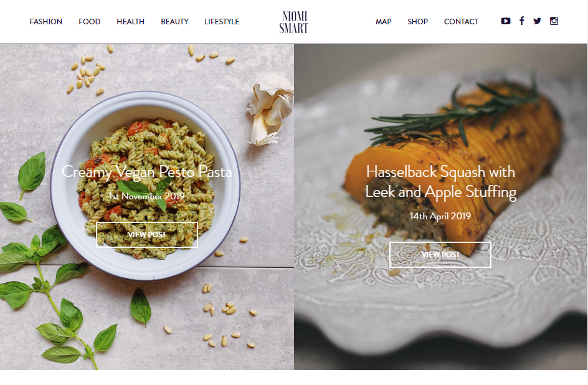588x385 pixels.
Task: Open the YouTube social icon
Action: 506,21
